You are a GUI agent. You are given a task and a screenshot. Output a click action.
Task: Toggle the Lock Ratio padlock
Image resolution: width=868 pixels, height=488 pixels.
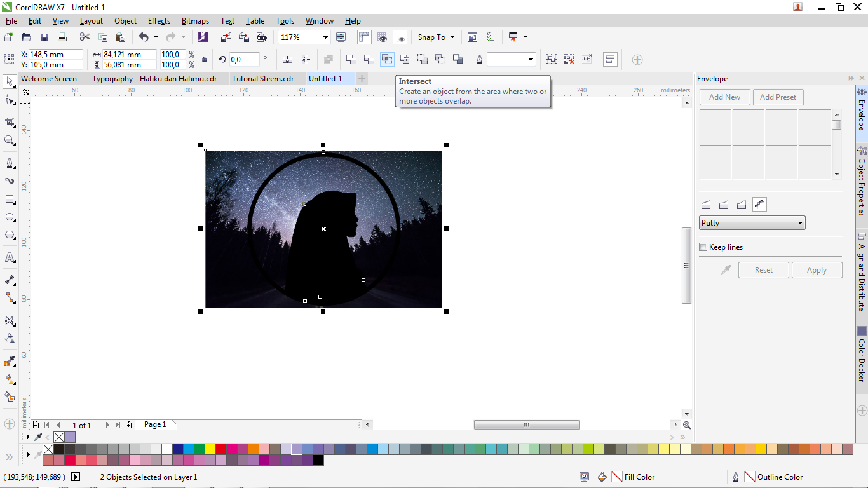tap(204, 59)
